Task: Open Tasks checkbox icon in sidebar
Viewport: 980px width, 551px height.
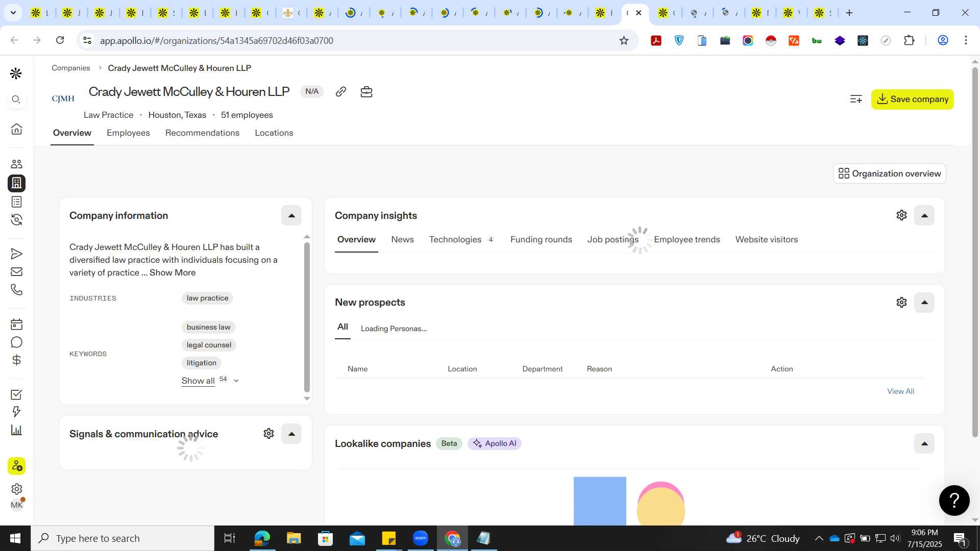Action: 16,394
